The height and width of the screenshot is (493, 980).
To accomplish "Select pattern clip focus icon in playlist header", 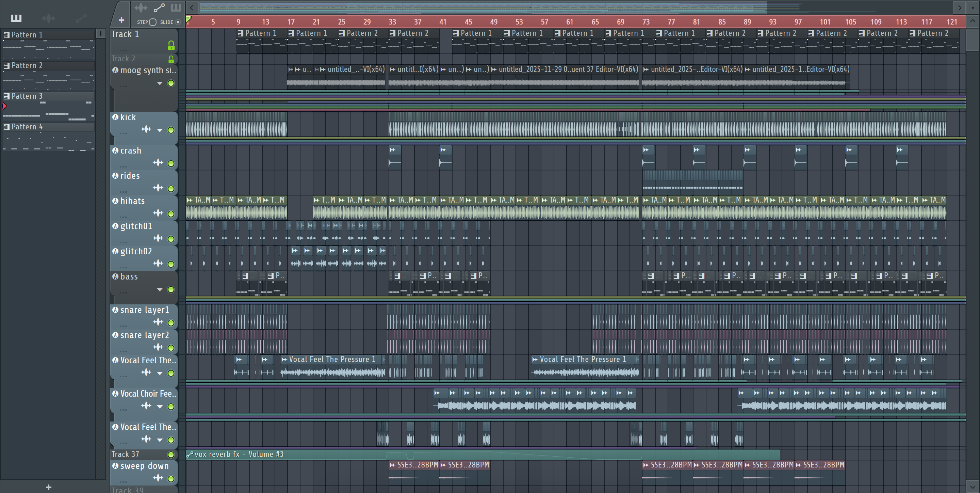I will pos(176,7).
